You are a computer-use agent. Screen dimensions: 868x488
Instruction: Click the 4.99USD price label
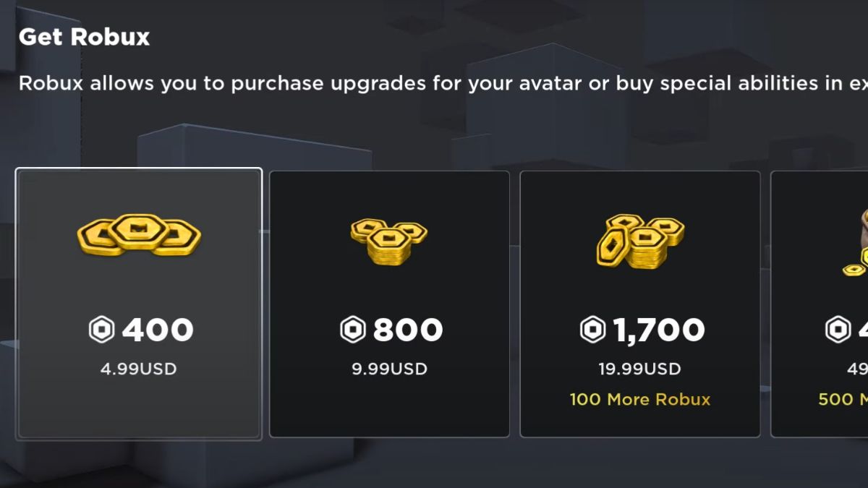[139, 368]
